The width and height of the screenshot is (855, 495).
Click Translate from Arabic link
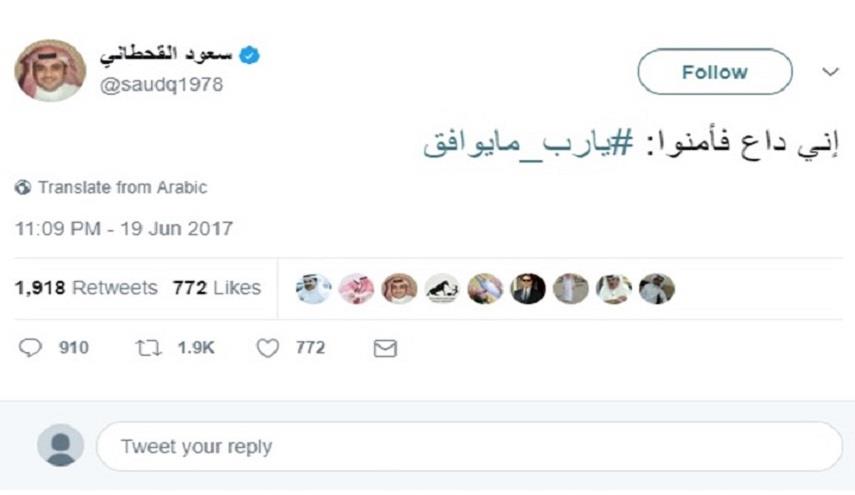click(122, 187)
